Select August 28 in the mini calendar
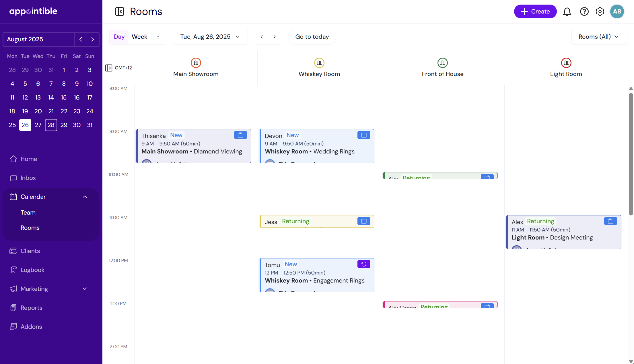Image resolution: width=634 pixels, height=364 pixels. 51,125
